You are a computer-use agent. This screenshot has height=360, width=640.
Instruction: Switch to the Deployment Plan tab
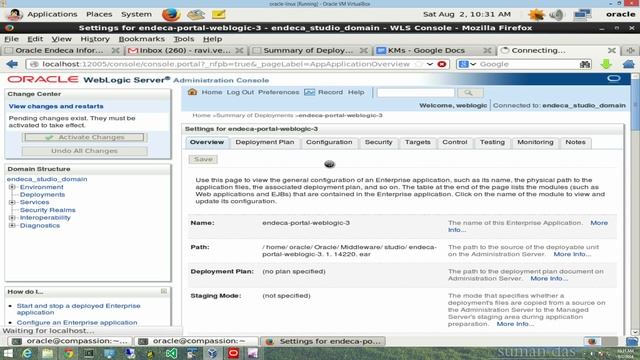(264, 142)
